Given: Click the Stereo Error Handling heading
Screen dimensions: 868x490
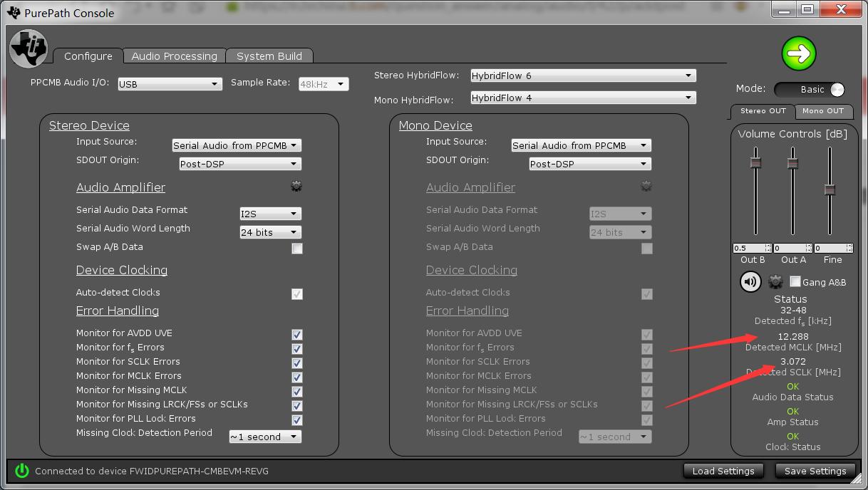Looking at the screenshot, I should pyautogui.click(x=118, y=311).
